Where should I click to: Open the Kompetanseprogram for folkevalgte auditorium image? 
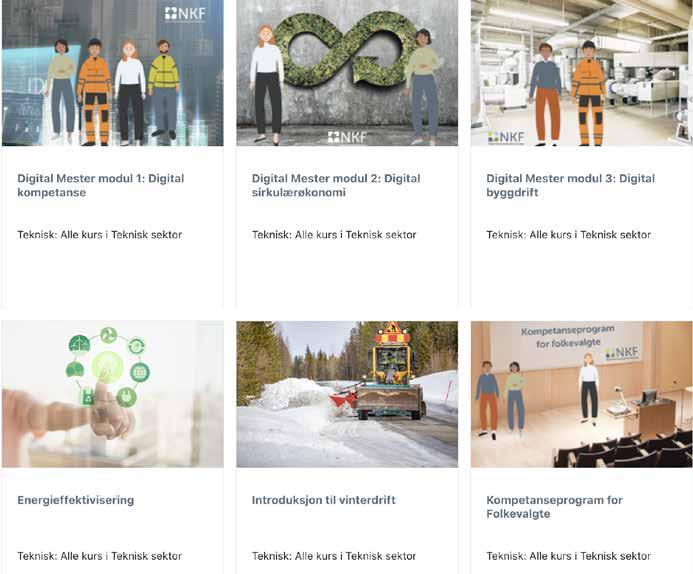(x=582, y=394)
